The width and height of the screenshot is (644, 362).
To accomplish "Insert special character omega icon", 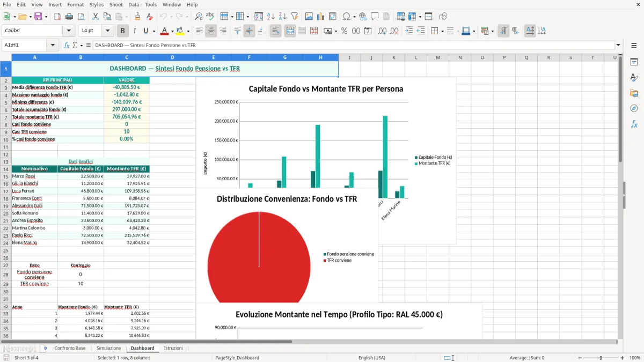I will click(x=346, y=17).
